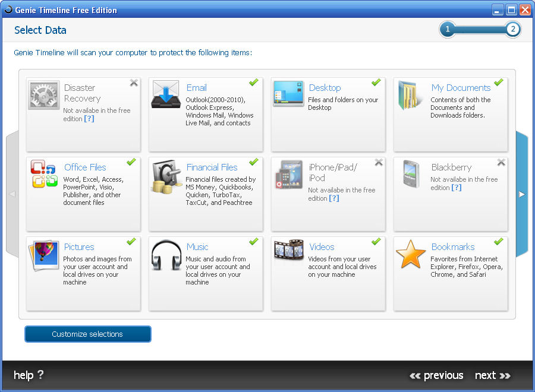Toggle the Desktop green checkmark
The width and height of the screenshot is (535, 392).
pyautogui.click(x=376, y=82)
